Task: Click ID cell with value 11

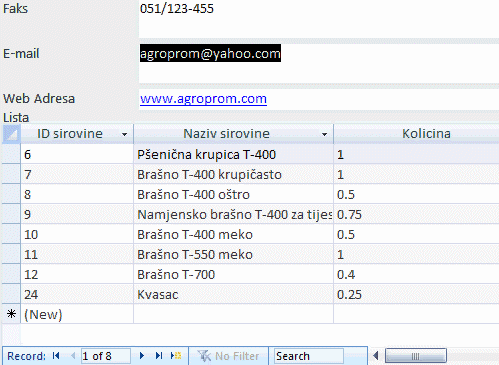Action: (77, 254)
